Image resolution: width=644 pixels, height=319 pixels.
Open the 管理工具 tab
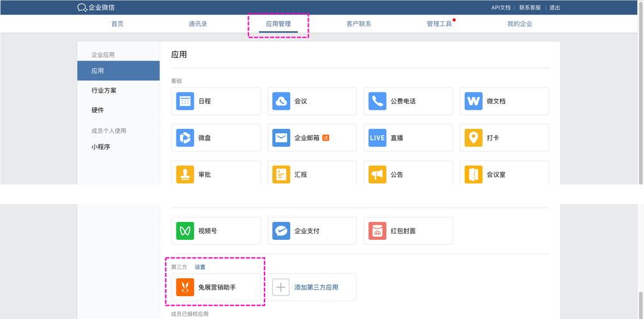click(x=439, y=24)
